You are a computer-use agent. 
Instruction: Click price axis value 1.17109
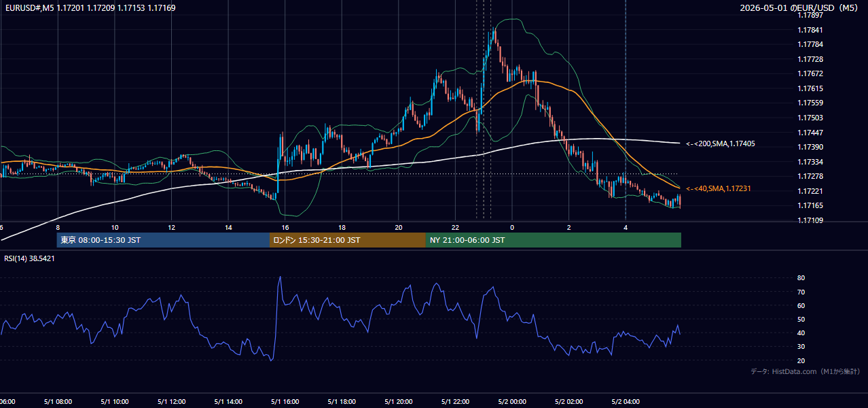810,220
